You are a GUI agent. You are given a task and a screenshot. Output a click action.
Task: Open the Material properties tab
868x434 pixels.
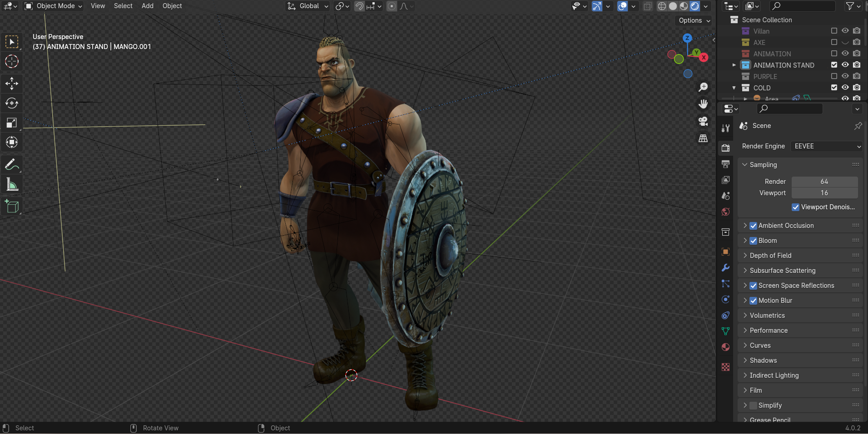[726, 347]
